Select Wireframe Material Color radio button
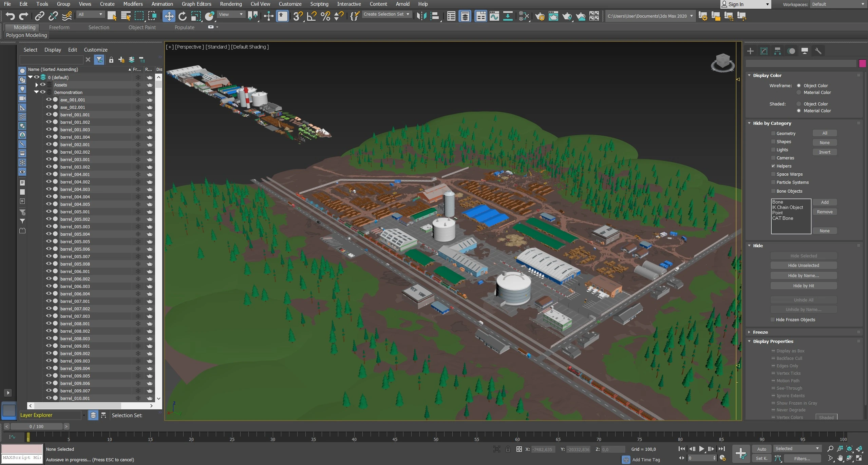Image resolution: width=868 pixels, height=465 pixels. pos(799,92)
